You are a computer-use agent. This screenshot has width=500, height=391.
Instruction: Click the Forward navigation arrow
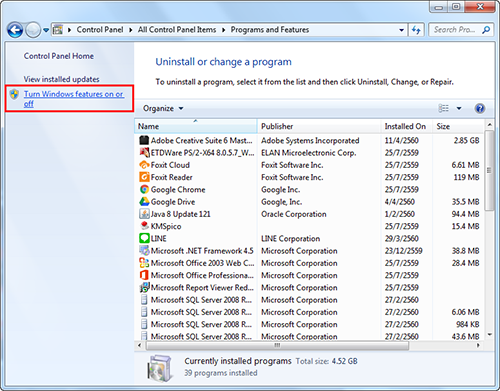coord(33,30)
